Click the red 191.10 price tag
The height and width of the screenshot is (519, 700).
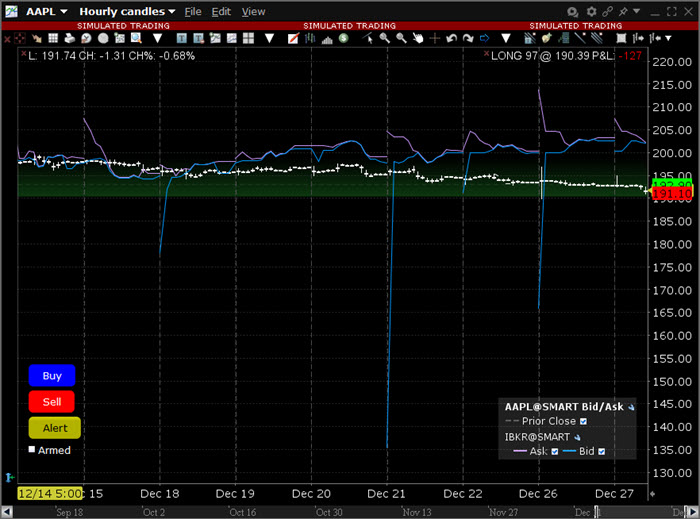point(671,194)
